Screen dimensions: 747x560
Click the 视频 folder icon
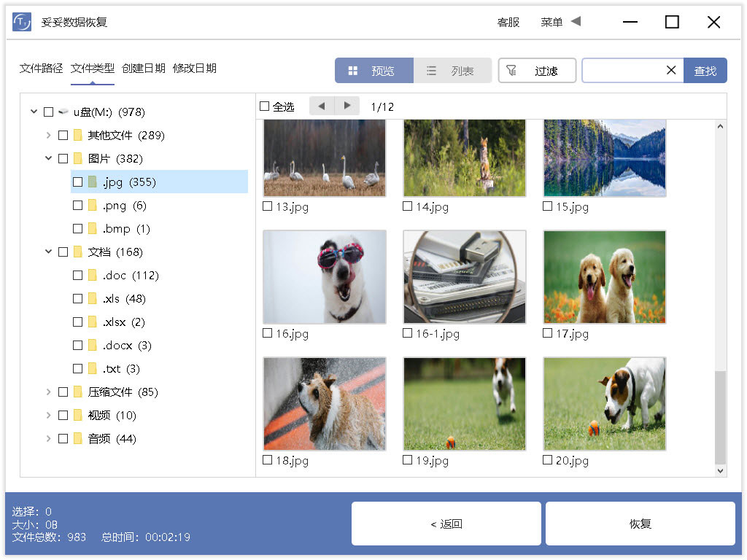pos(77,415)
